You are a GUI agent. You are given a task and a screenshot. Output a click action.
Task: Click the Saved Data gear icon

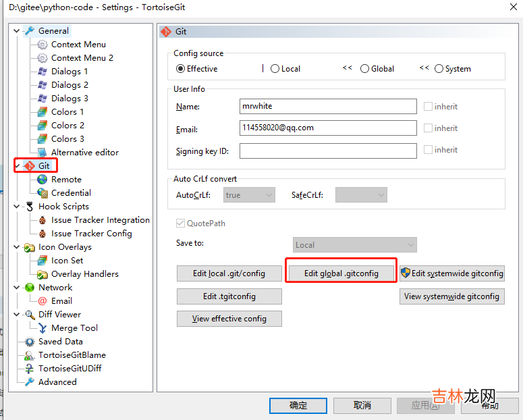click(x=30, y=342)
